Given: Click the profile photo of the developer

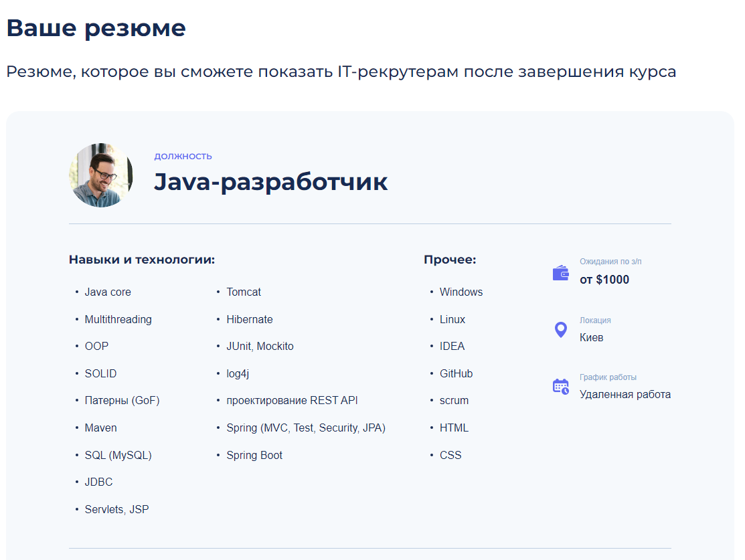Looking at the screenshot, I should click(100, 175).
